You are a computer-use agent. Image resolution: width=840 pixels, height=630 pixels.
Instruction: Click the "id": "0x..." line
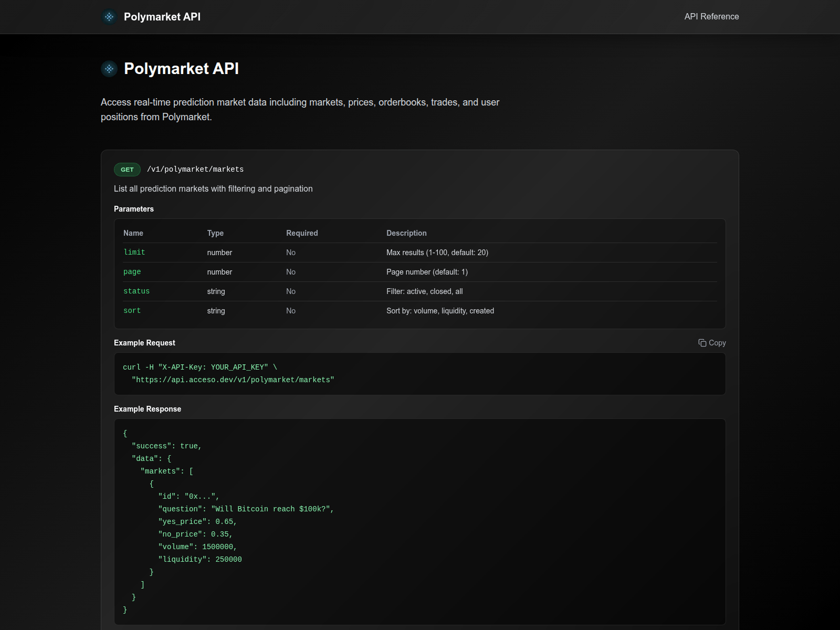coord(189,497)
